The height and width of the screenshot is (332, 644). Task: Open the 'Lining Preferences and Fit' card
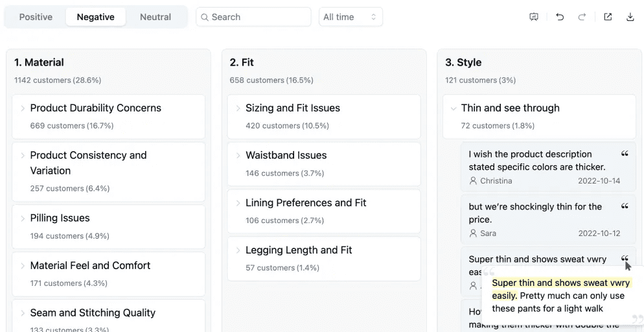306,203
